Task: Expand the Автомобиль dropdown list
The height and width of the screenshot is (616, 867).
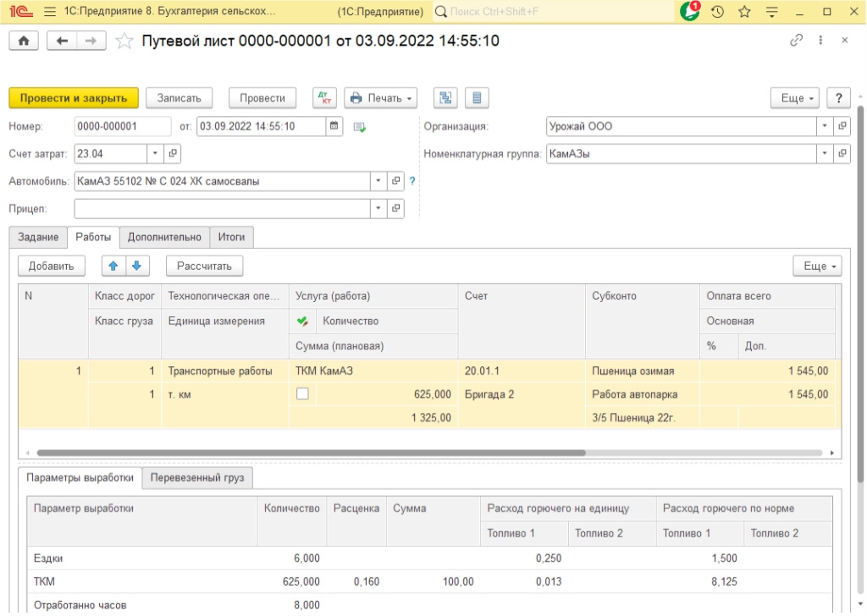Action: coord(378,181)
